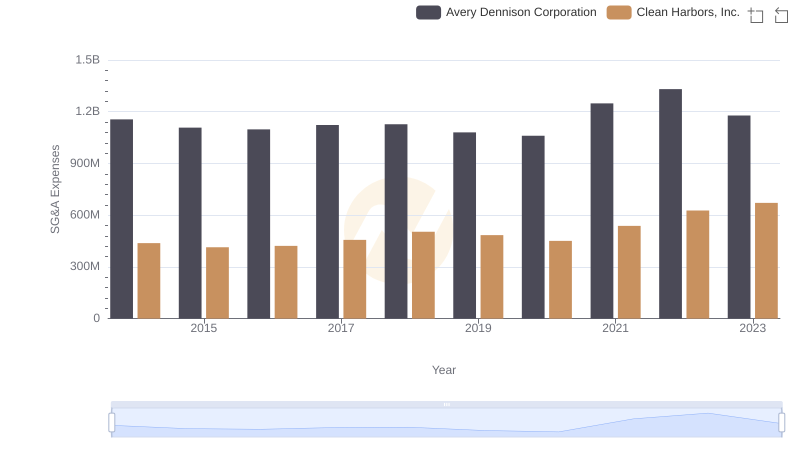Viewport: 800px width, 461px height.
Task: Toggle Clean Harbors, Inc. legend series
Action: [x=673, y=12]
